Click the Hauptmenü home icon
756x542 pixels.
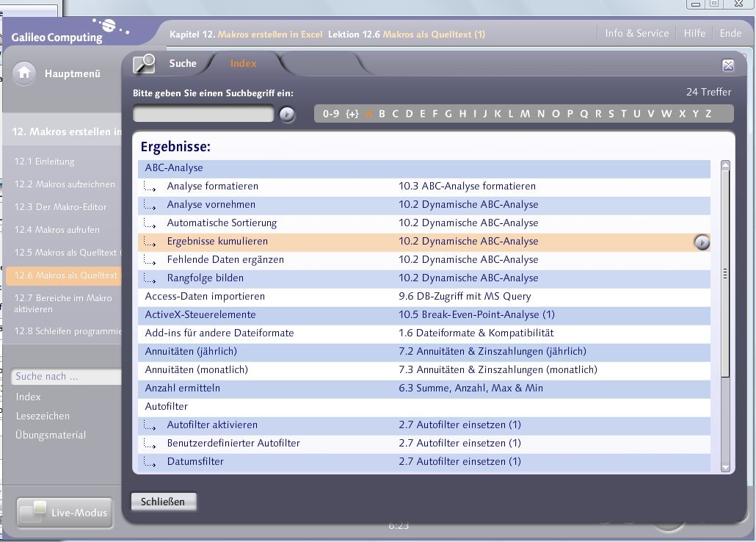pos(24,73)
